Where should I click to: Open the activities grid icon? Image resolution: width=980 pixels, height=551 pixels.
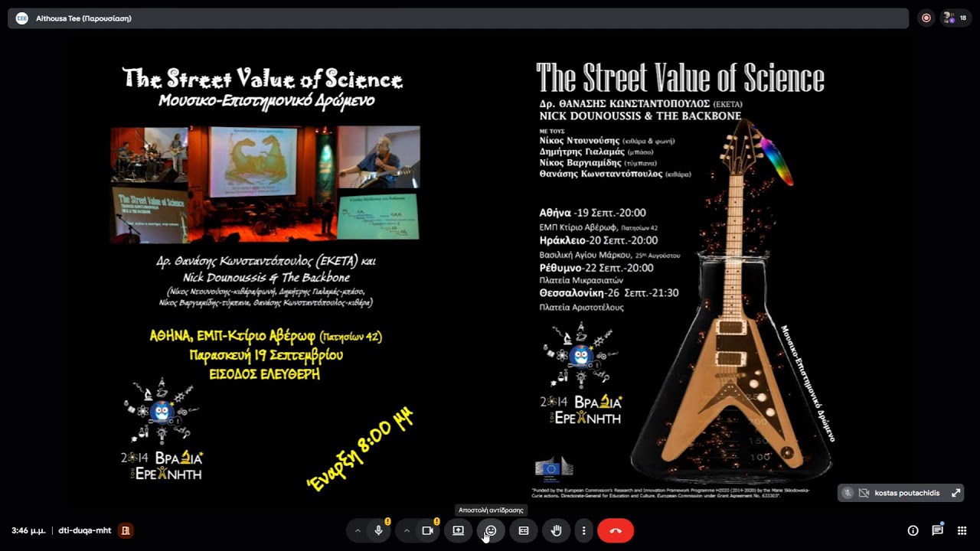[x=962, y=530]
